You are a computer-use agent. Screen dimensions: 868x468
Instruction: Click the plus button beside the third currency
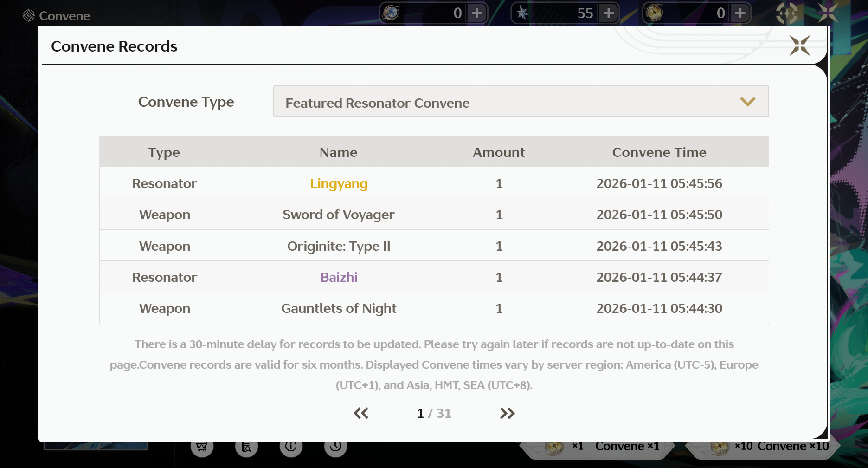coord(740,13)
